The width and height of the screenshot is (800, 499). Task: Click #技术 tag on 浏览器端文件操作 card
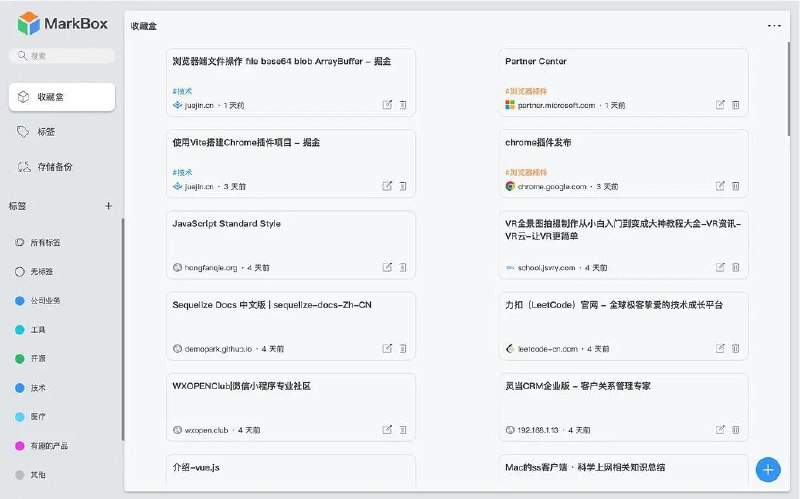click(182, 91)
